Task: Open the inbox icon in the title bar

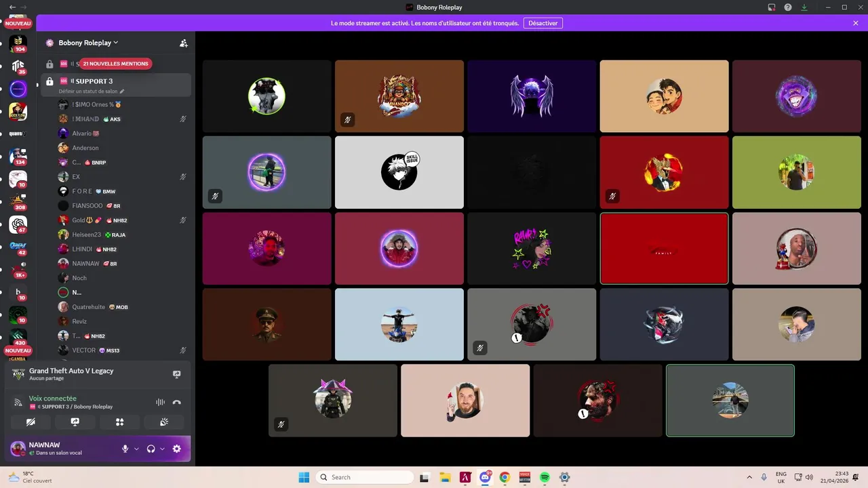Action: (x=772, y=7)
